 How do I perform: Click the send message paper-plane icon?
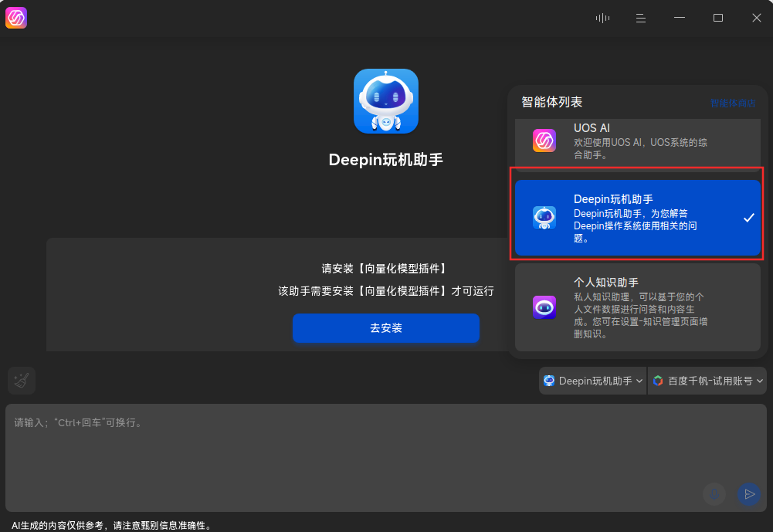[748, 494]
